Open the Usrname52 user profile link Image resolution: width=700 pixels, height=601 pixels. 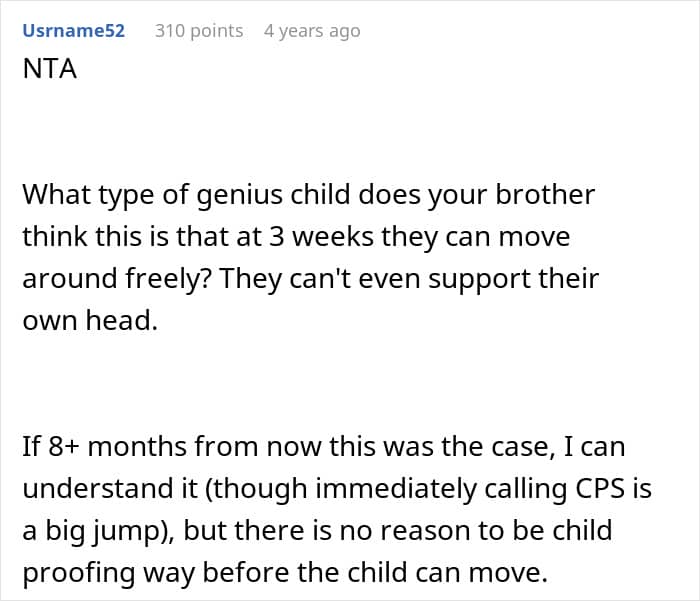[x=73, y=31]
